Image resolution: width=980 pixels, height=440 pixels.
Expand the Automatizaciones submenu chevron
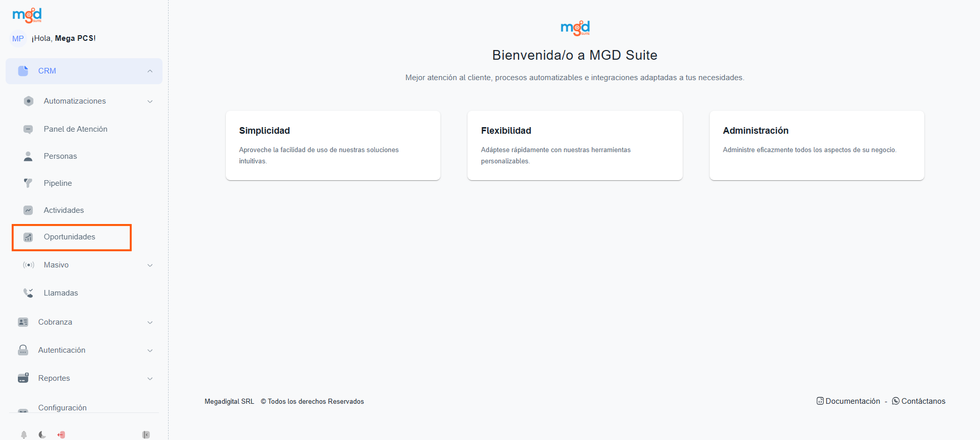150,101
